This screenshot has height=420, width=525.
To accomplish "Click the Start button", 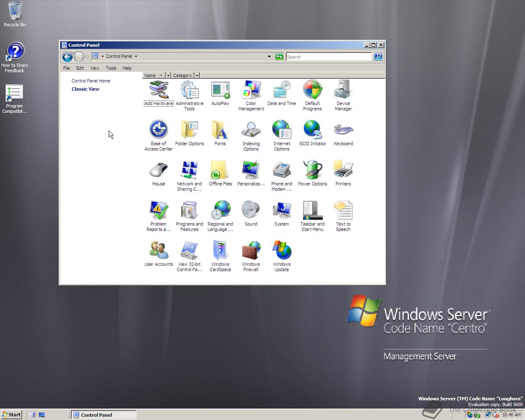I will [x=11, y=415].
